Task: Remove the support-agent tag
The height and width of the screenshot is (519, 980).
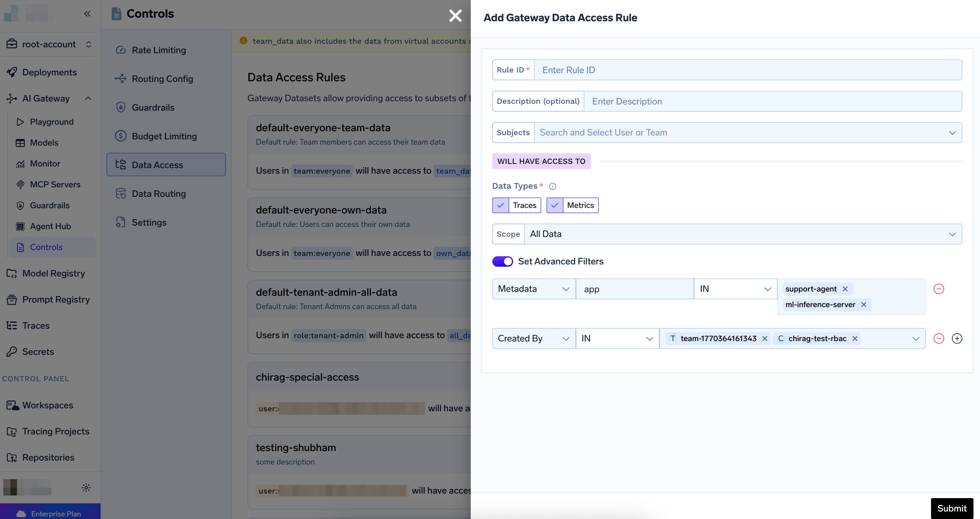Action: pos(845,289)
